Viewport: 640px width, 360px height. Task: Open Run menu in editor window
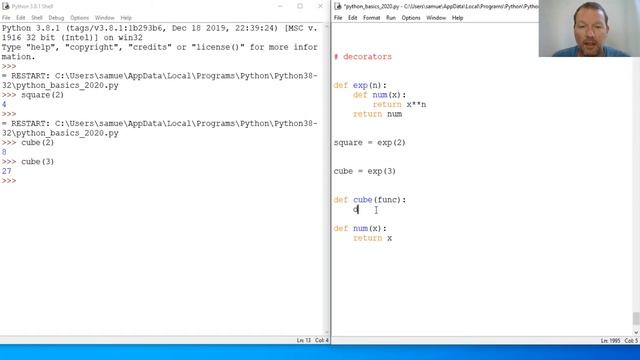pyautogui.click(x=391, y=18)
